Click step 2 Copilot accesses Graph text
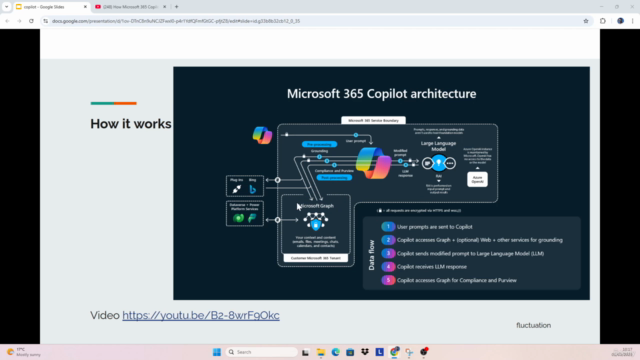The image size is (640, 360). 480,240
